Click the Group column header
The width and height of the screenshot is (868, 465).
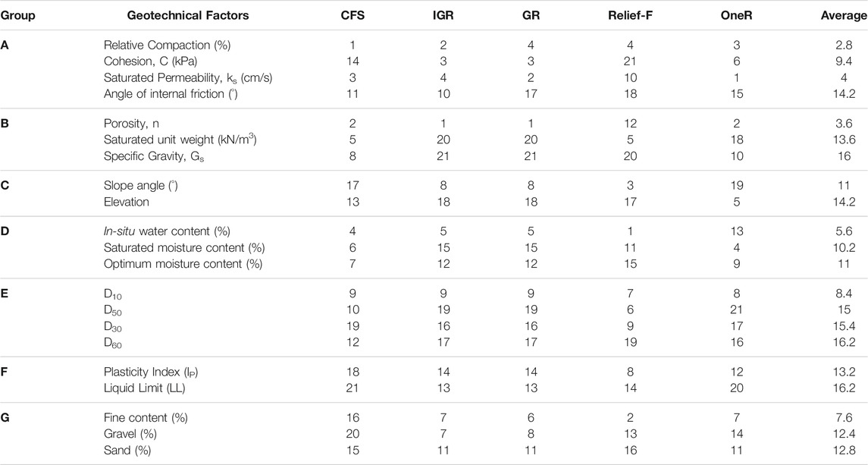pyautogui.click(x=17, y=15)
